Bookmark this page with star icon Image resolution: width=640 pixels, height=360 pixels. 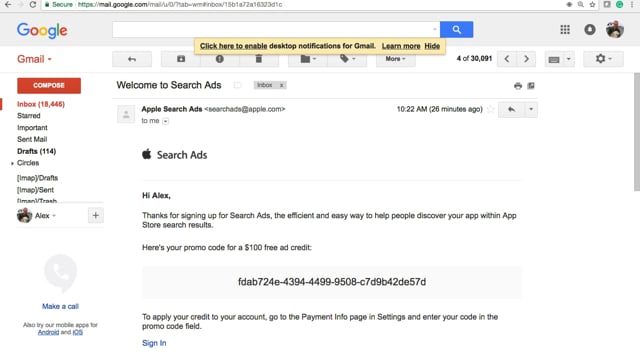pos(592,4)
